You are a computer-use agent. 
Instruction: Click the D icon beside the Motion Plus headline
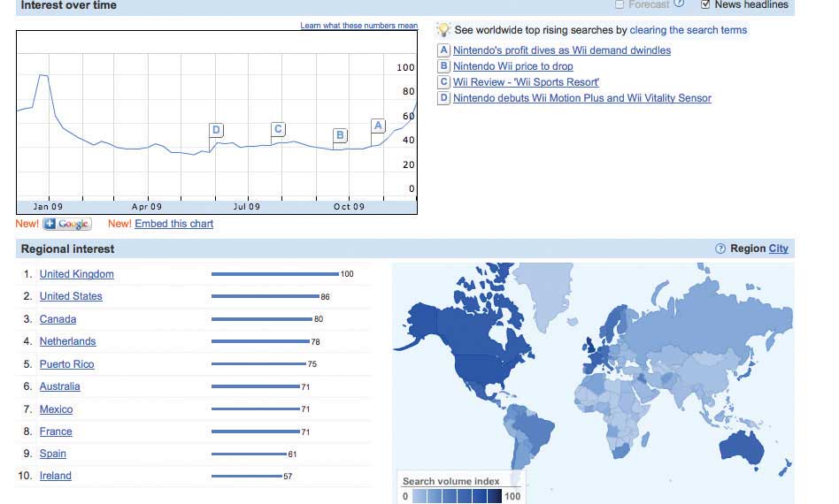click(x=443, y=98)
